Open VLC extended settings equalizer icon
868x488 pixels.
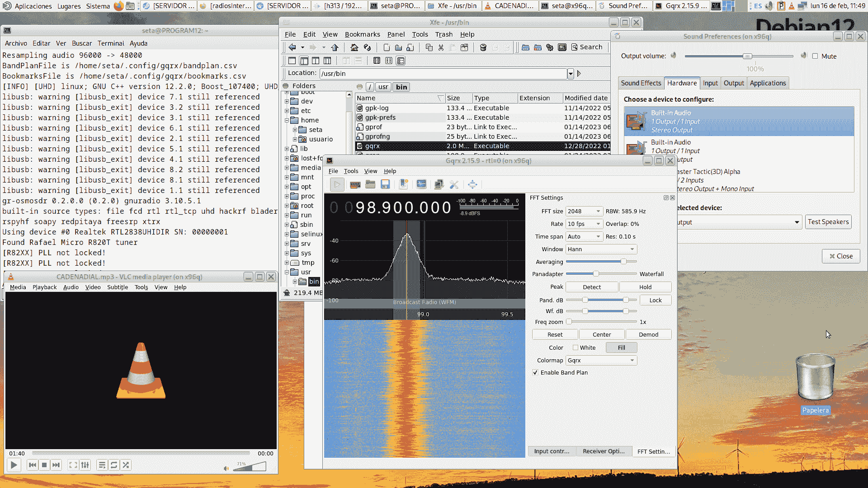[85, 465]
